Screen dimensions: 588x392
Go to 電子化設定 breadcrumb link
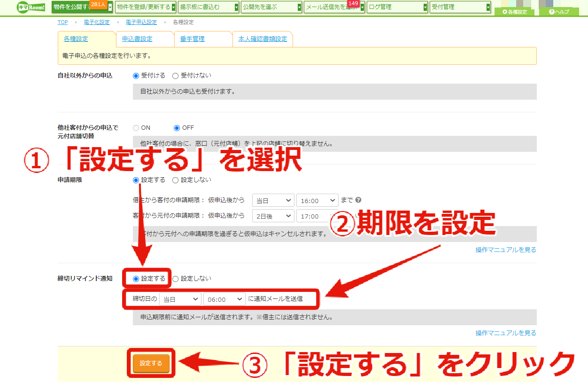(x=97, y=22)
